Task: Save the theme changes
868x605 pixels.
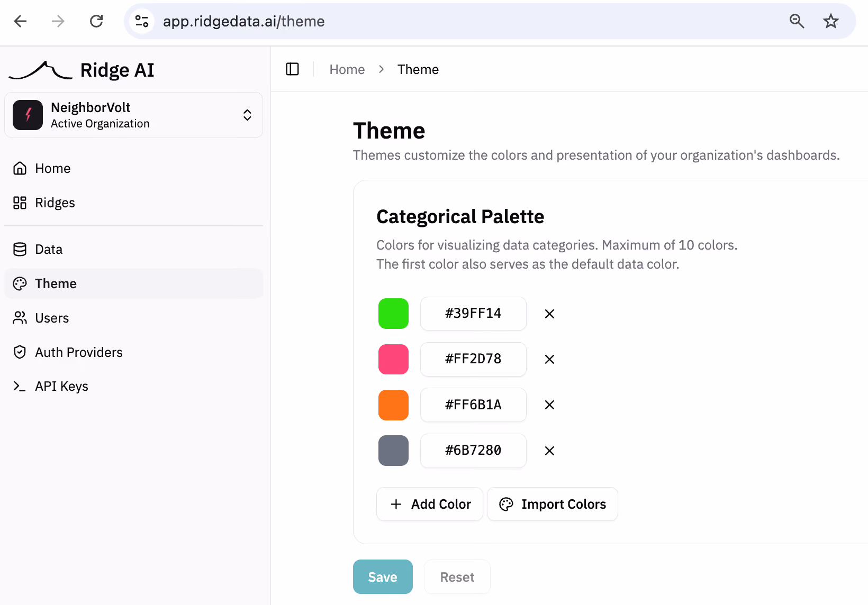Action: 383,576
